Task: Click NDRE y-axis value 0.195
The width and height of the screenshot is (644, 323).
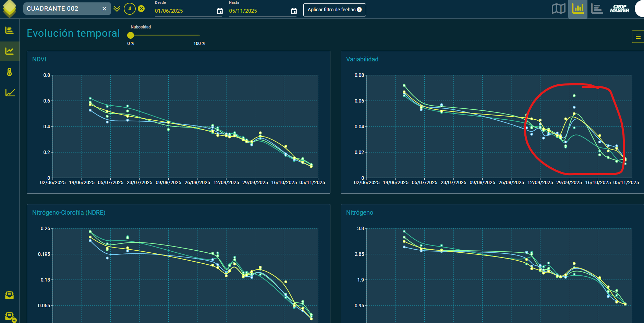Action: pos(44,254)
